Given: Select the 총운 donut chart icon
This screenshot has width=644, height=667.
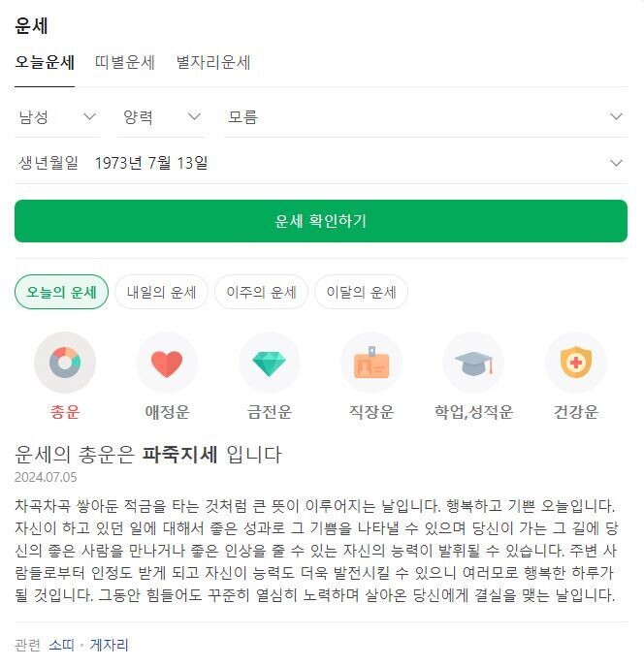Looking at the screenshot, I should (65, 363).
